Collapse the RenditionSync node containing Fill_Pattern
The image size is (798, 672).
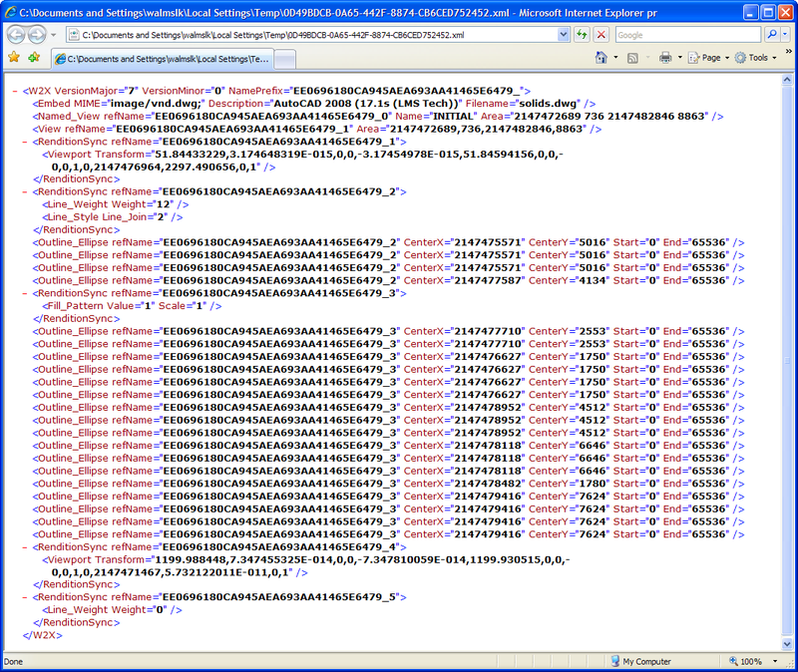point(25,293)
